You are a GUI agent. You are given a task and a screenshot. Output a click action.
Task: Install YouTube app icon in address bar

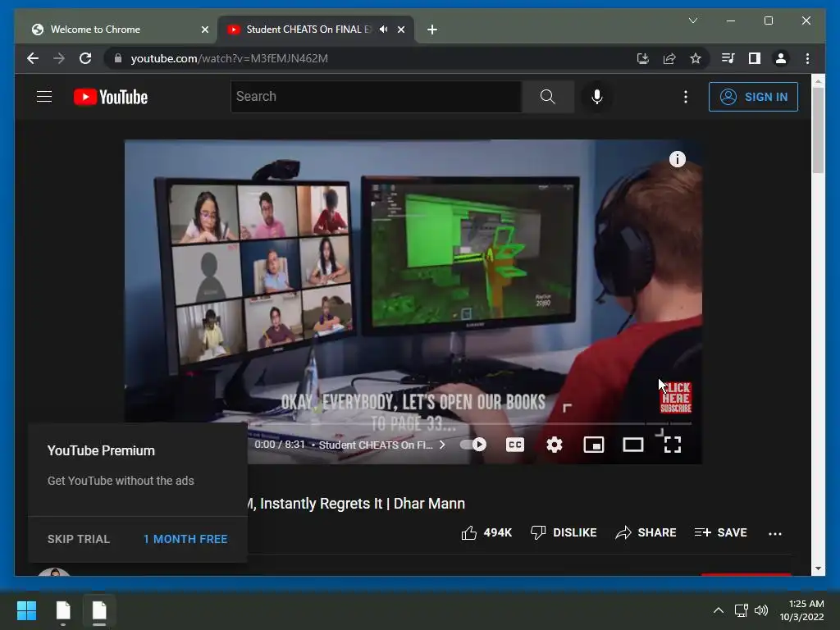pyautogui.click(x=643, y=58)
